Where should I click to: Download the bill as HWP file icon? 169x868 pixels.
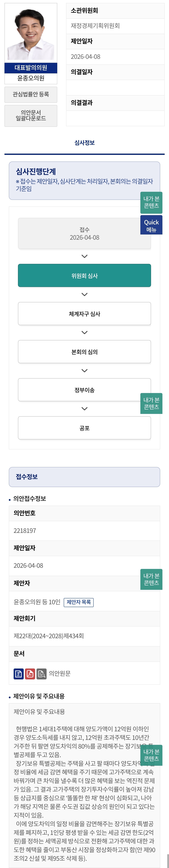coord(19,673)
